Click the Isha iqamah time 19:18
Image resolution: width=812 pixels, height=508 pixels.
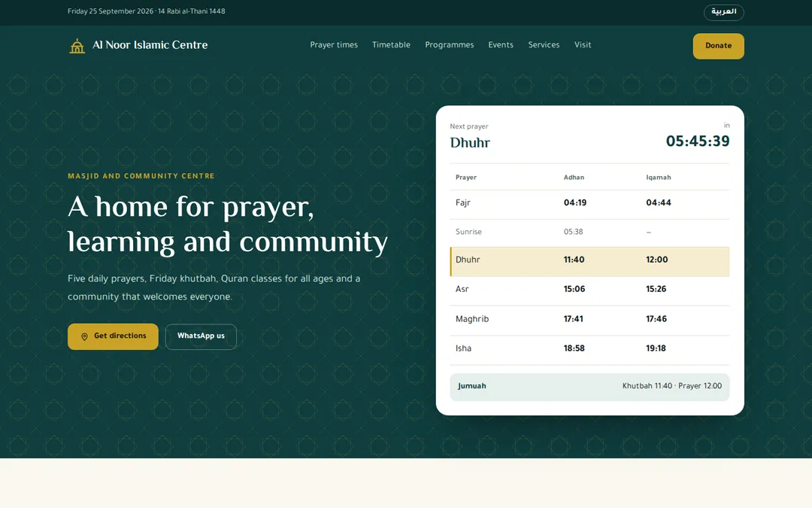(x=656, y=348)
